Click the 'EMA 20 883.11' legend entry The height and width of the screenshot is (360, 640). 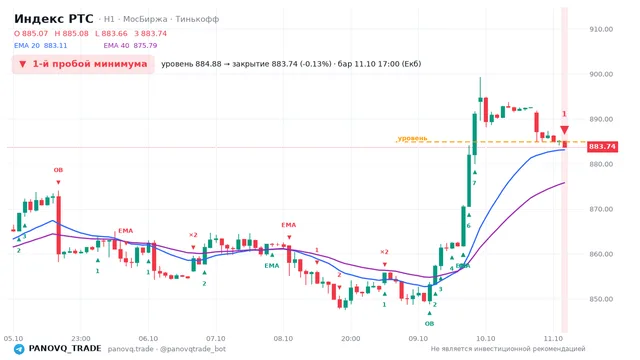coord(40,45)
